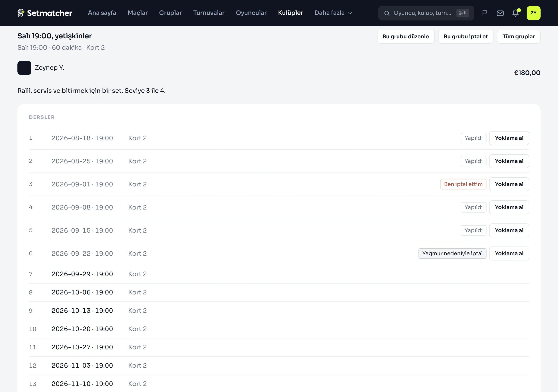
Task: Click the search magnifier icon
Action: point(387,13)
